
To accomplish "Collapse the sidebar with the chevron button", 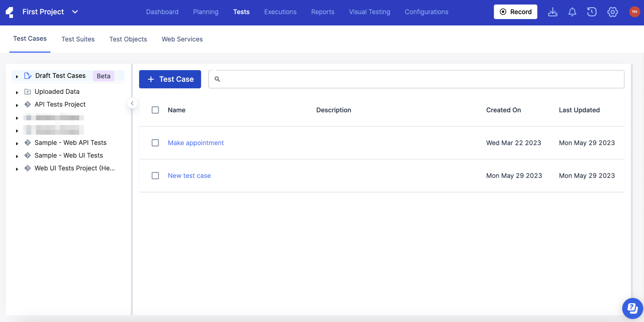I will click(x=132, y=103).
